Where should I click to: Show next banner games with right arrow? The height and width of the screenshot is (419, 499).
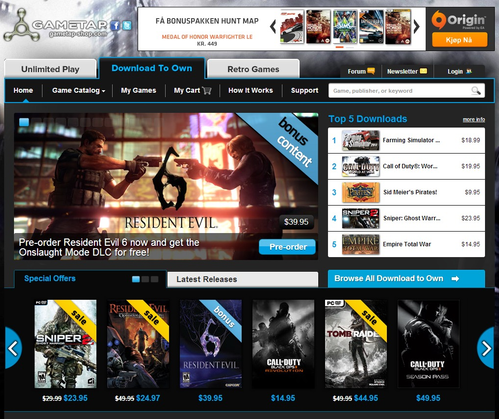coord(416,27)
